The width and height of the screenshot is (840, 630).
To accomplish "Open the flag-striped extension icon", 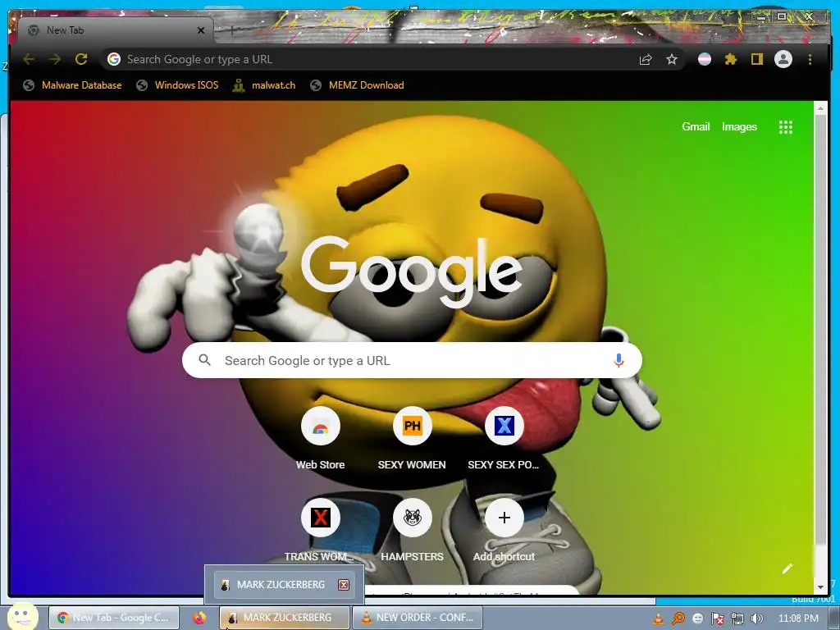I will click(705, 59).
